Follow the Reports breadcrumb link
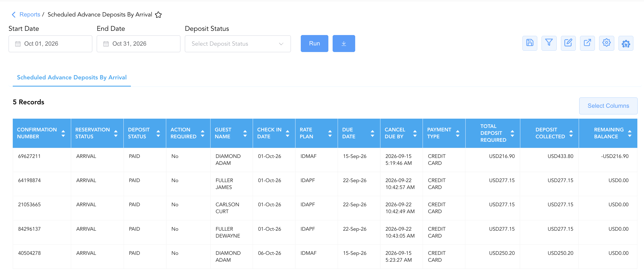Viewport: 644px width, 275px height. [30, 15]
